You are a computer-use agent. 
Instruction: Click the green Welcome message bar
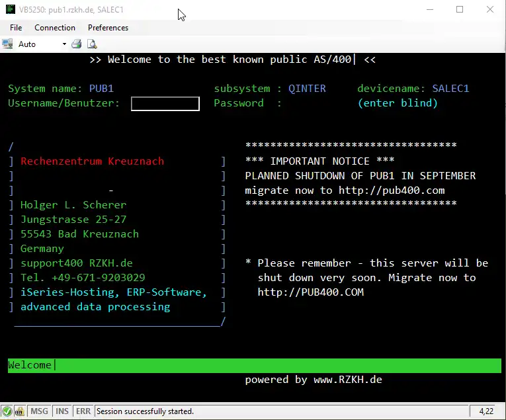(x=254, y=366)
